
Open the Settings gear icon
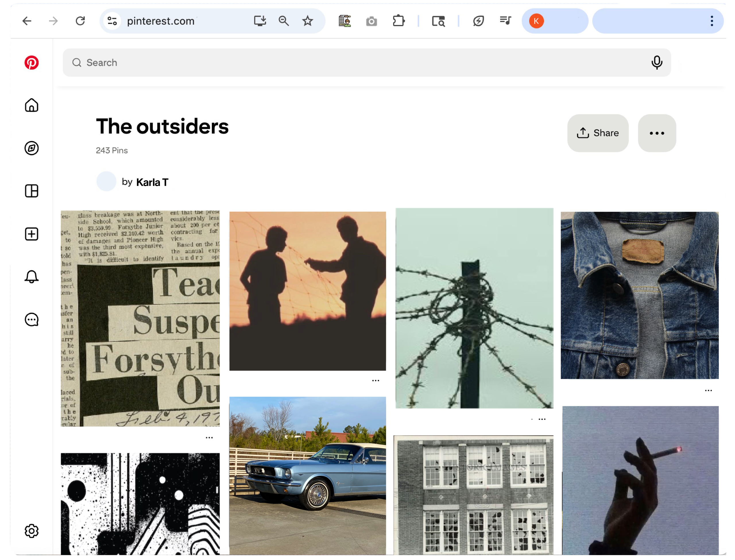tap(32, 531)
